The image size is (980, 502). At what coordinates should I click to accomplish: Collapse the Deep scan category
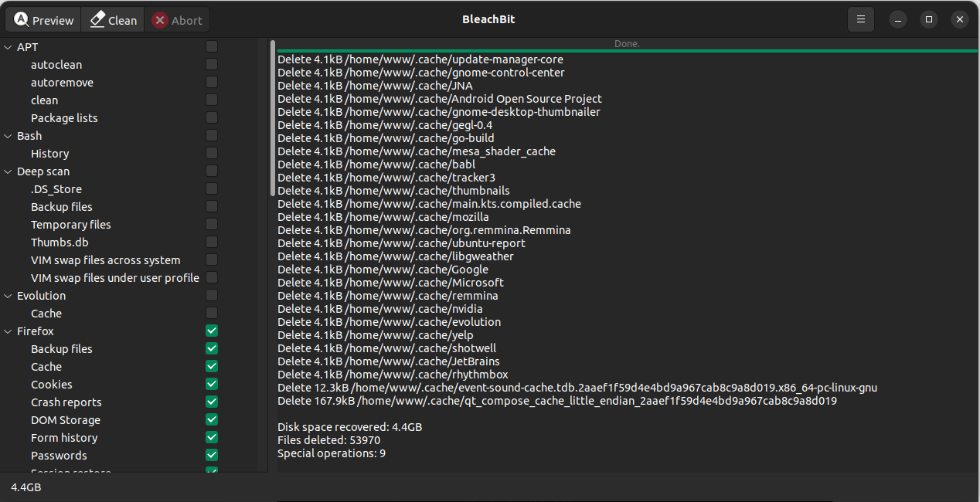click(9, 171)
